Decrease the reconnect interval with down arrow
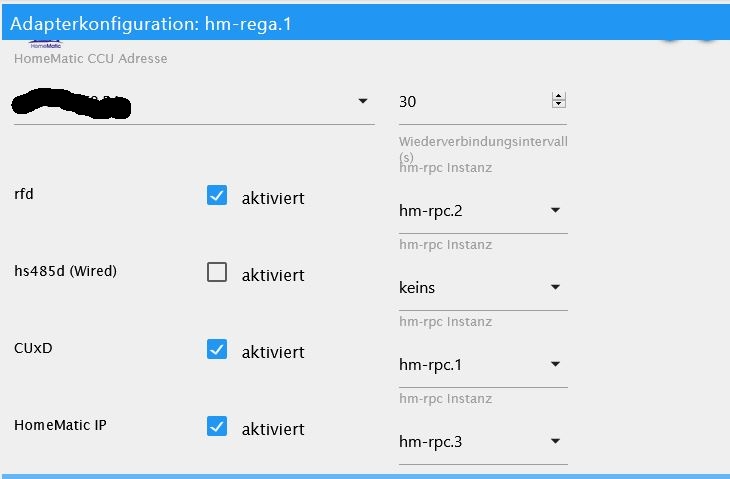This screenshot has width=730, height=479. (559, 104)
